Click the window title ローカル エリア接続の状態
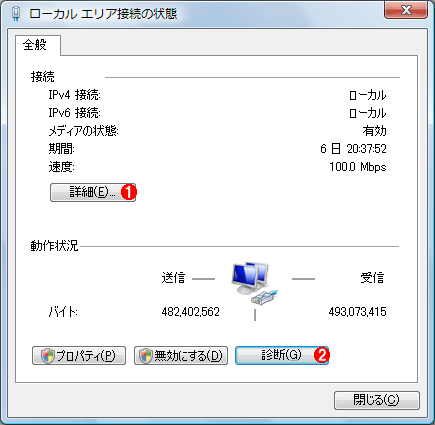Viewport: 435px width, 425px height. [103, 14]
